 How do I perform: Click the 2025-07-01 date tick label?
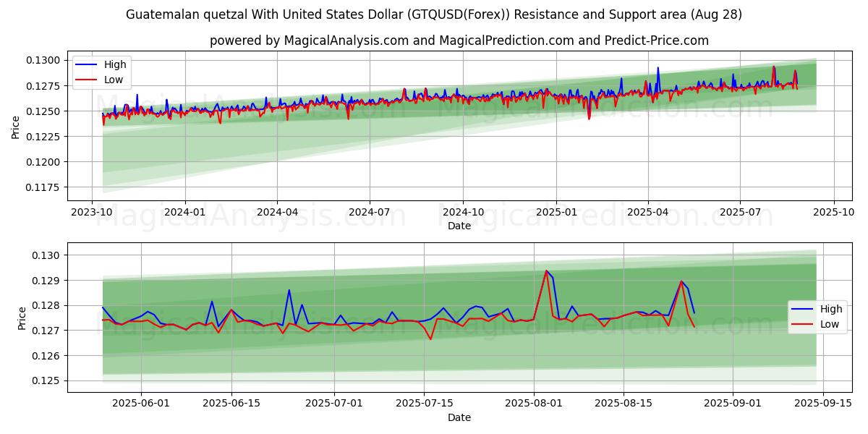335,404
